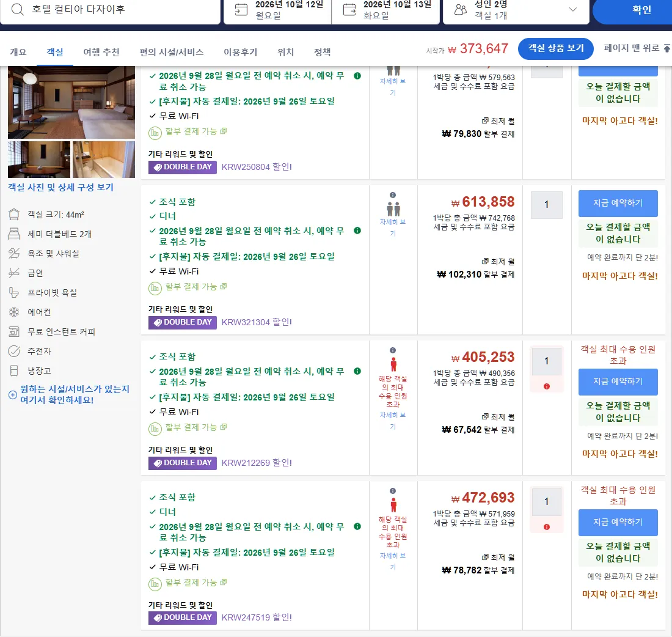Viewport: 672px width, 637px height.
Task: Click 원하는 시설/서비스가 있는지 여기서 확인하세요 link
Action: click(x=68, y=395)
